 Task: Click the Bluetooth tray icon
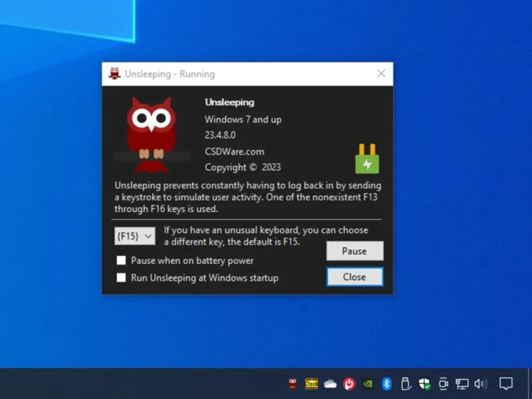tap(386, 384)
